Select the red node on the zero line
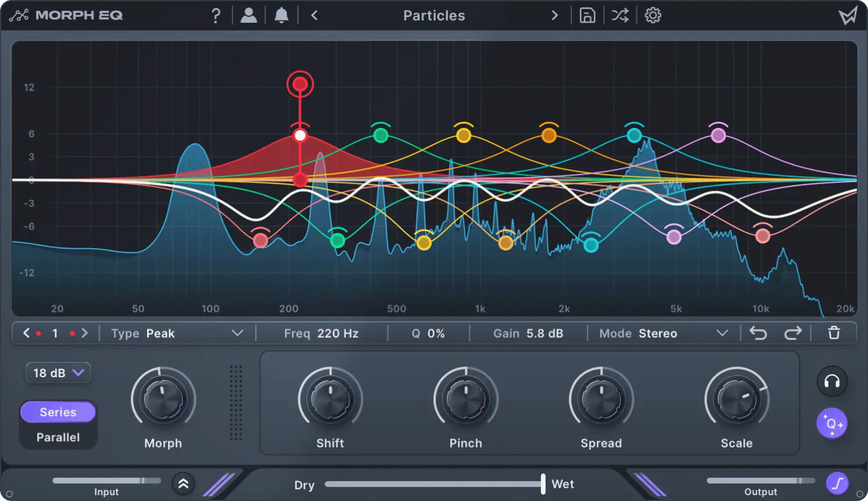Viewport: 868px width, 501px height. (x=300, y=180)
